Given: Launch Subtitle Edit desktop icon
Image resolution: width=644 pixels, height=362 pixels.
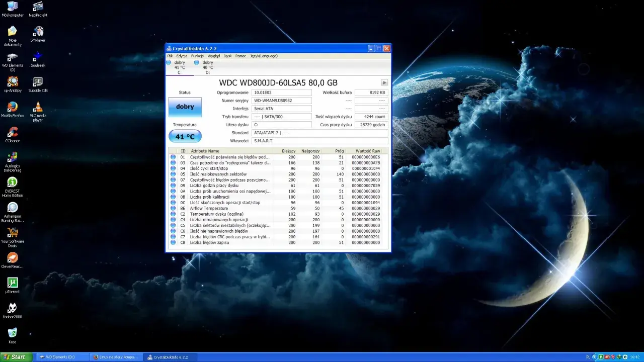Looking at the screenshot, I should click(38, 84).
